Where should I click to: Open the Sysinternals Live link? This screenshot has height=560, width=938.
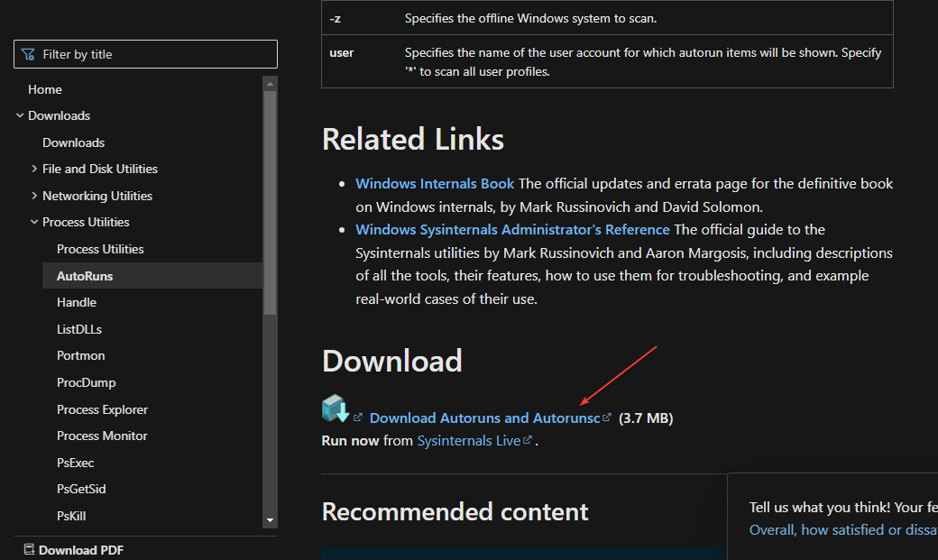pyautogui.click(x=468, y=441)
